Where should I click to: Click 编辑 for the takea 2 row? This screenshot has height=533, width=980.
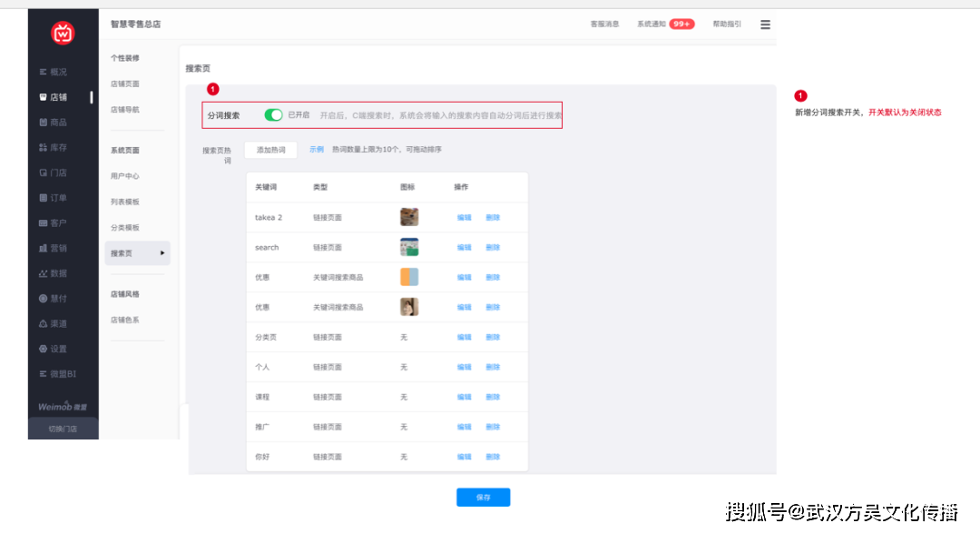pyautogui.click(x=465, y=217)
